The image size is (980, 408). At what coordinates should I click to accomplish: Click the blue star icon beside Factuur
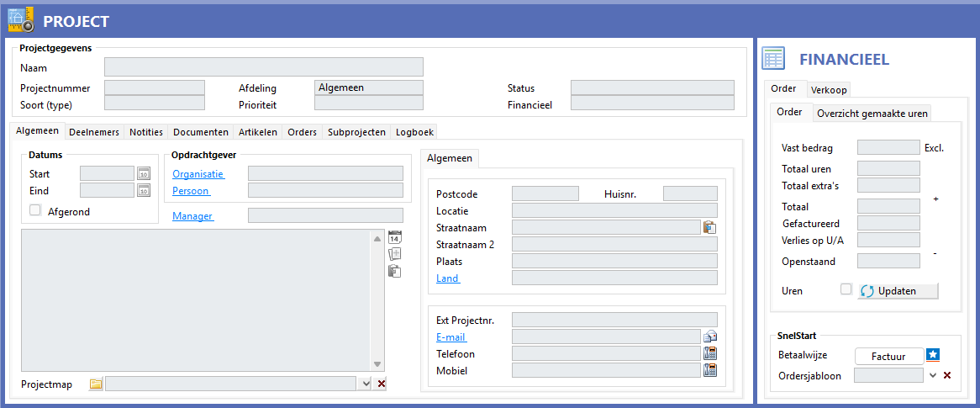933,355
